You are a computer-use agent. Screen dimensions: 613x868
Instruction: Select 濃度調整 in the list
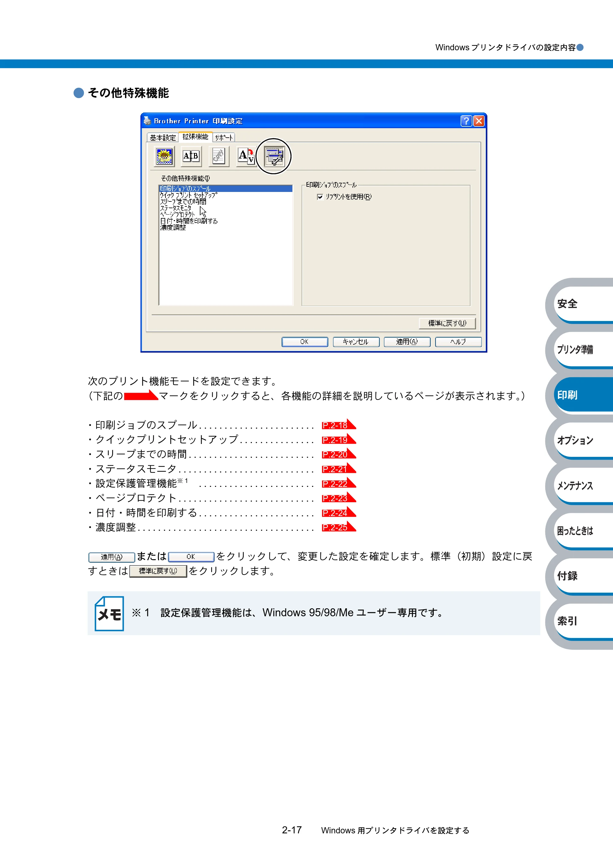[173, 227]
